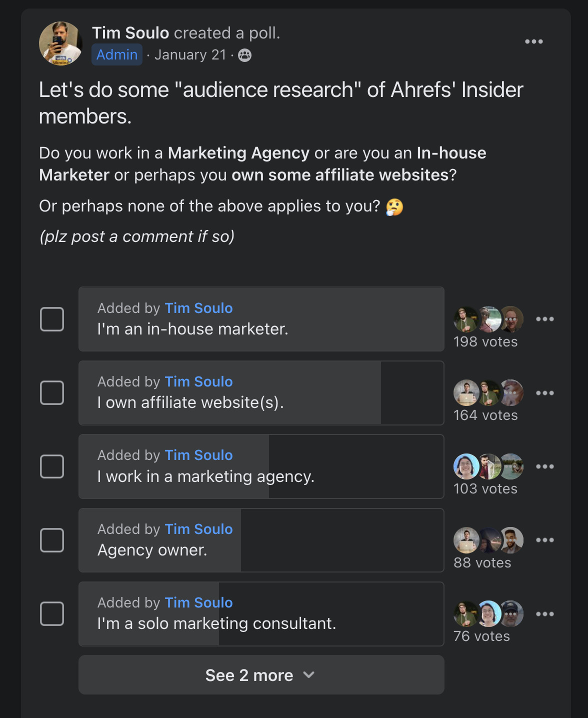The height and width of the screenshot is (718, 588).
Task: Open options for the Agency owner answer
Action: point(544,540)
